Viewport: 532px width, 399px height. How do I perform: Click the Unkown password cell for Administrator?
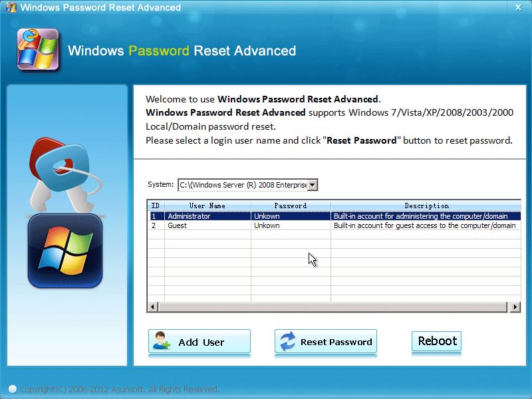291,216
